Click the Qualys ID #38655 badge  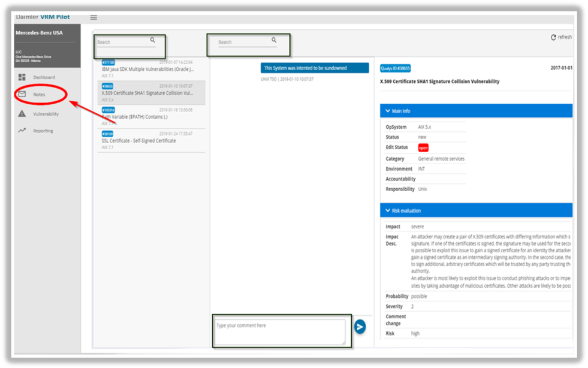(x=396, y=68)
